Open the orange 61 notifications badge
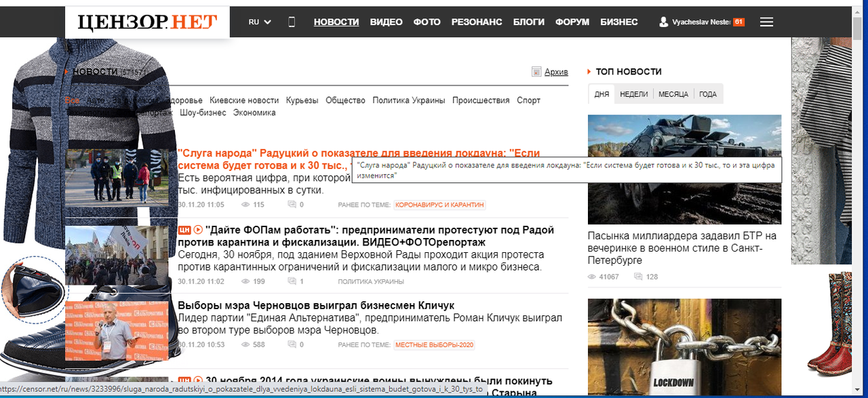The width and height of the screenshot is (868, 398). tap(738, 22)
